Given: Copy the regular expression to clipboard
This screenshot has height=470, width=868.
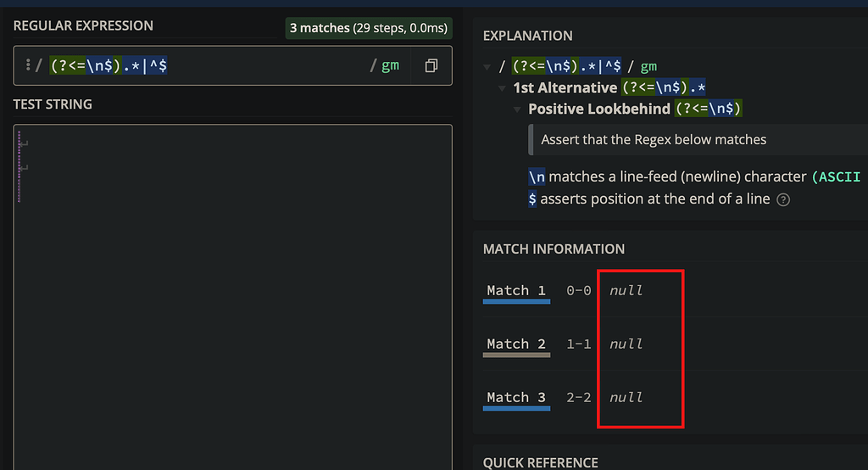Looking at the screenshot, I should (431, 66).
